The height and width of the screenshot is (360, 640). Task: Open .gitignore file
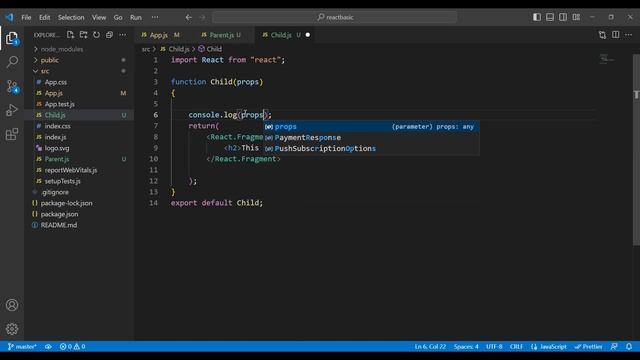55,192
